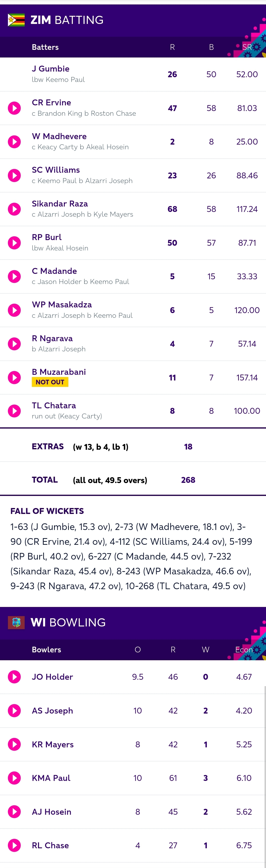Play KMA Paul's bowling clip

14,778
